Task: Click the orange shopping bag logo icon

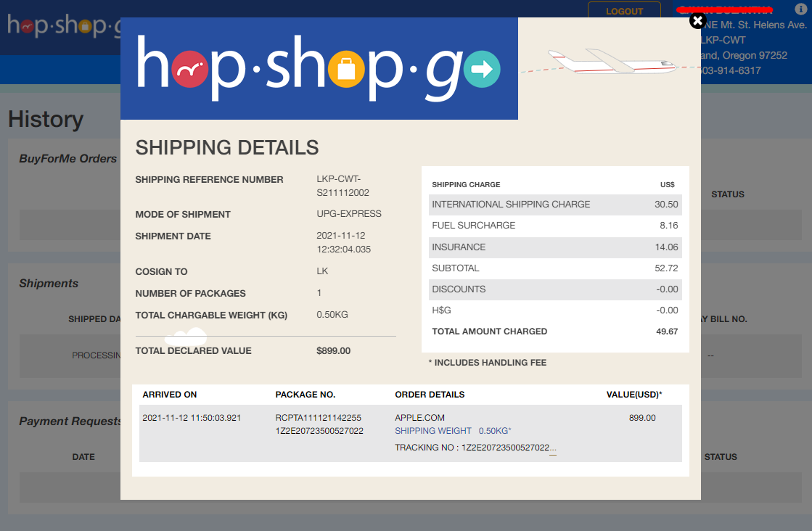Action: click(x=346, y=69)
